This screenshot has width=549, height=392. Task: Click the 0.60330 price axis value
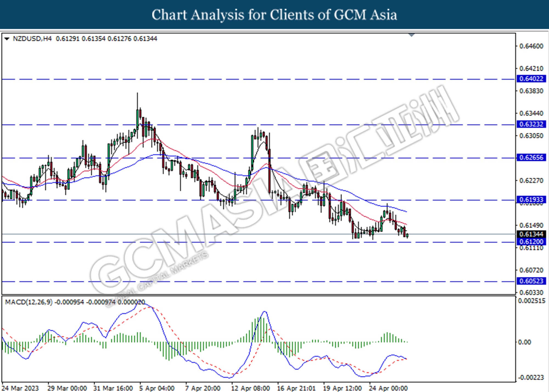(531, 293)
